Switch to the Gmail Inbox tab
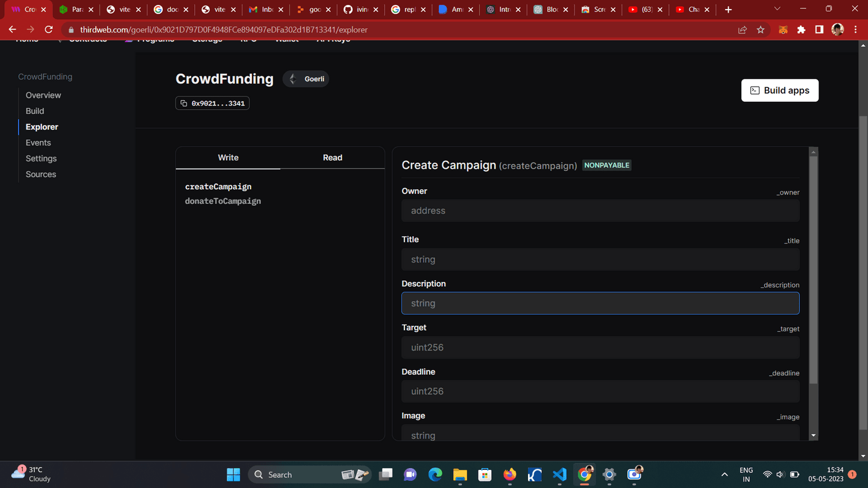 pyautogui.click(x=266, y=10)
